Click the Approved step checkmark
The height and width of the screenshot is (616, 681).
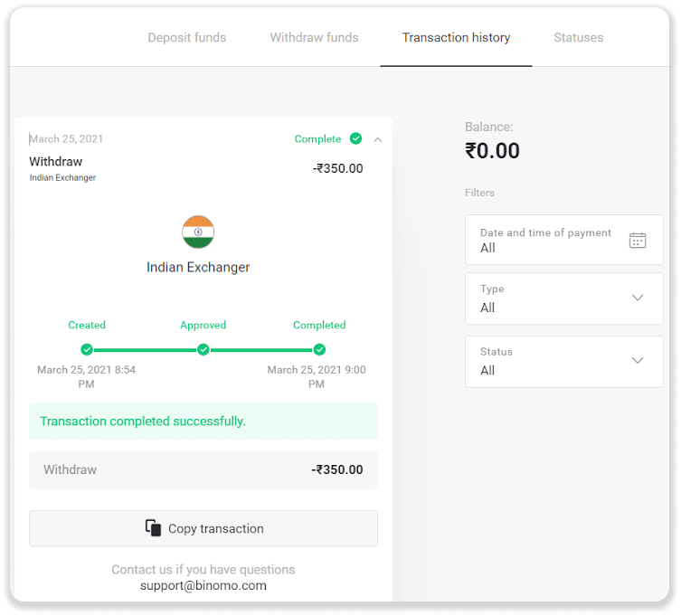pos(203,349)
